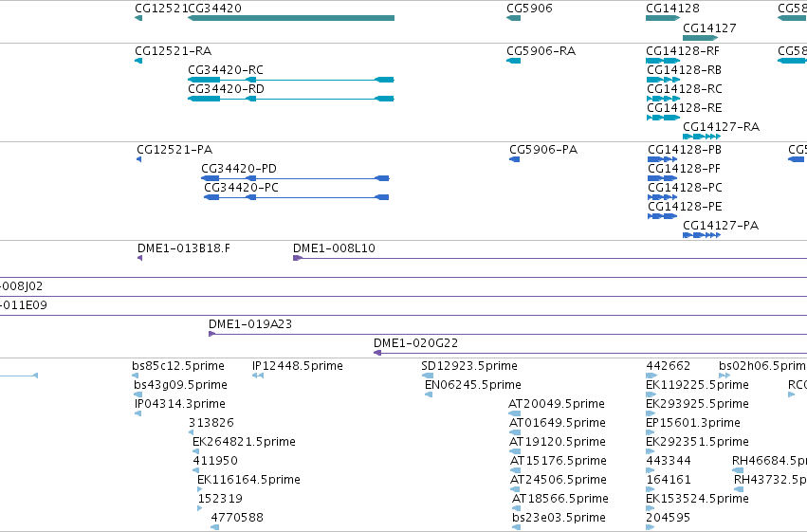Screen dimensions: 807x532
Task: Click EST label AT20049.5prime
Action: (557, 404)
